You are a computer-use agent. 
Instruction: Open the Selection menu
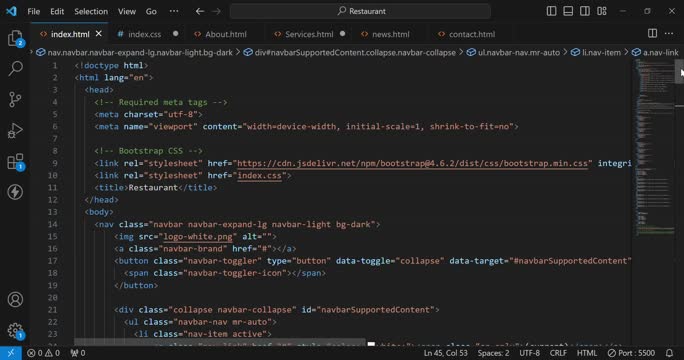[91, 11]
